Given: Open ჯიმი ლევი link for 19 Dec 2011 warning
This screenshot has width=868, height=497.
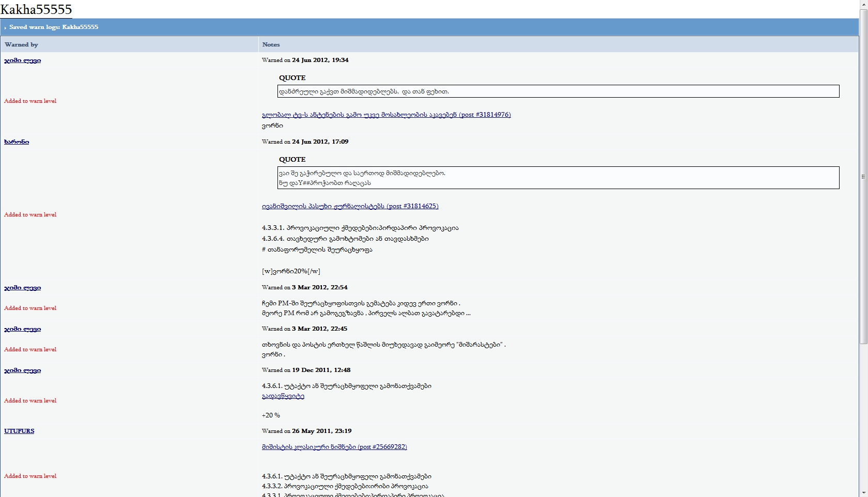Looking at the screenshot, I should (22, 370).
